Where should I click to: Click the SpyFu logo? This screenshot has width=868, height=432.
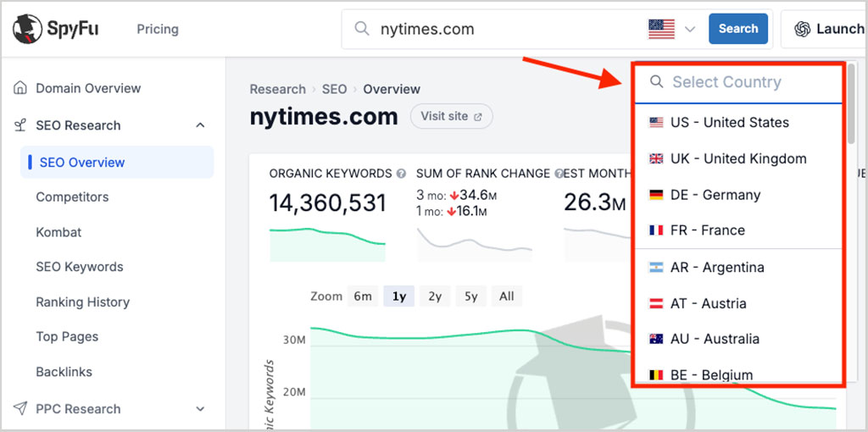click(56, 29)
